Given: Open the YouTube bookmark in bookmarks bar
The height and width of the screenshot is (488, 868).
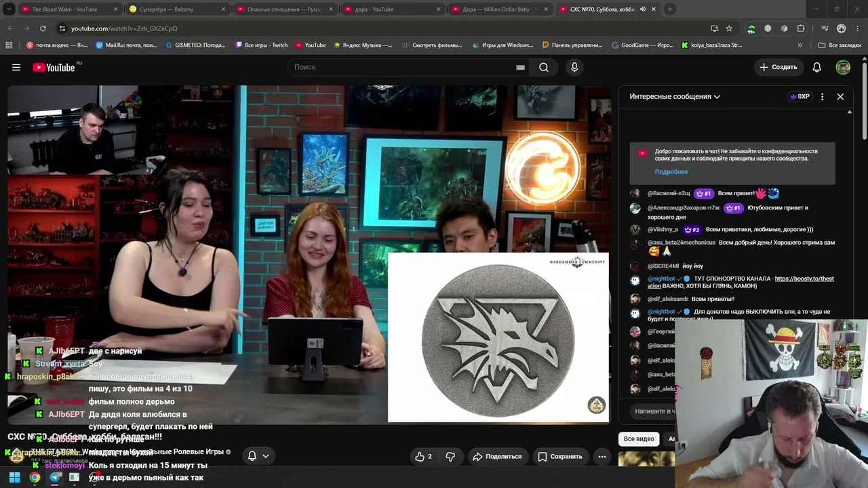Looking at the screenshot, I should (x=311, y=45).
